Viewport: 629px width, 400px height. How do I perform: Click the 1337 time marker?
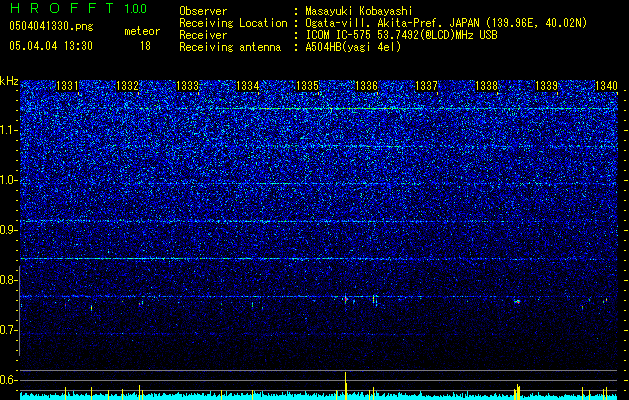(426, 86)
